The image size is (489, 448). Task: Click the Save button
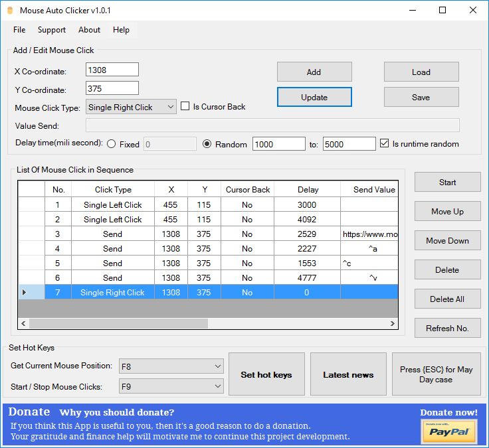[421, 97]
